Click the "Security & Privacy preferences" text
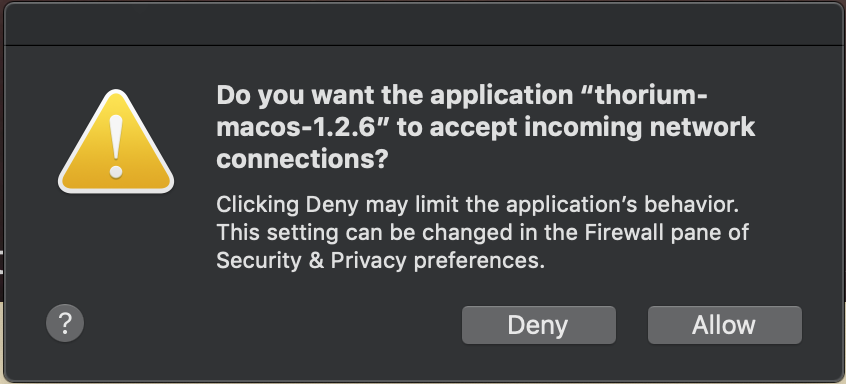 point(380,260)
